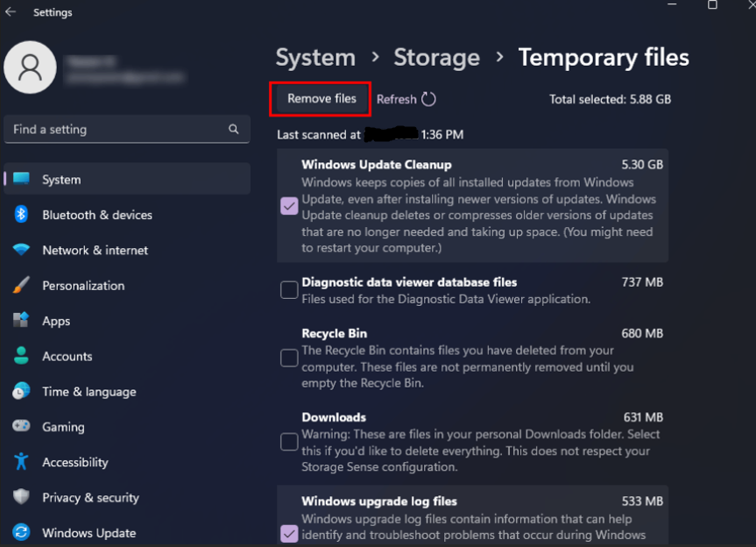Click the search magnifier icon
Screen dimensions: 756x547
tap(233, 129)
